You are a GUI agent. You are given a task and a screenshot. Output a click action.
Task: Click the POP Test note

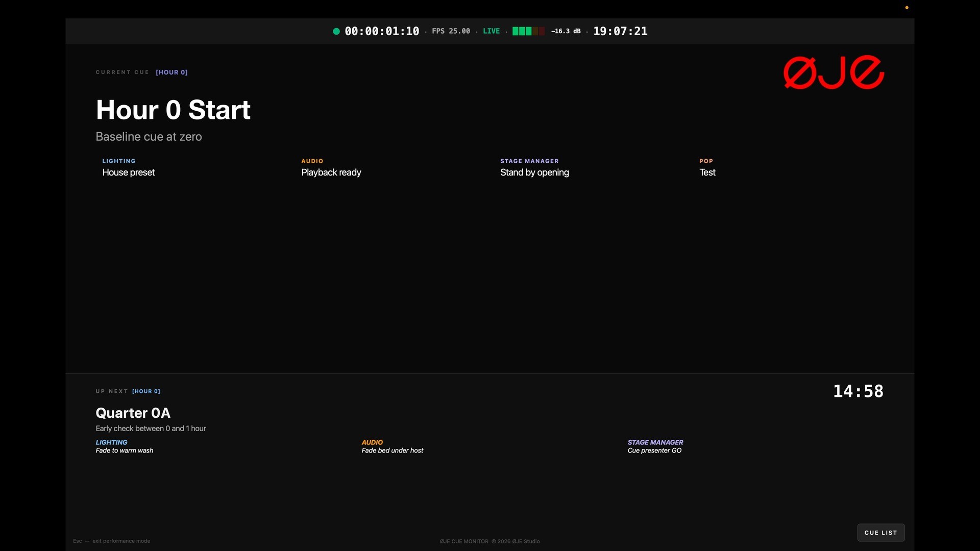[x=707, y=172]
